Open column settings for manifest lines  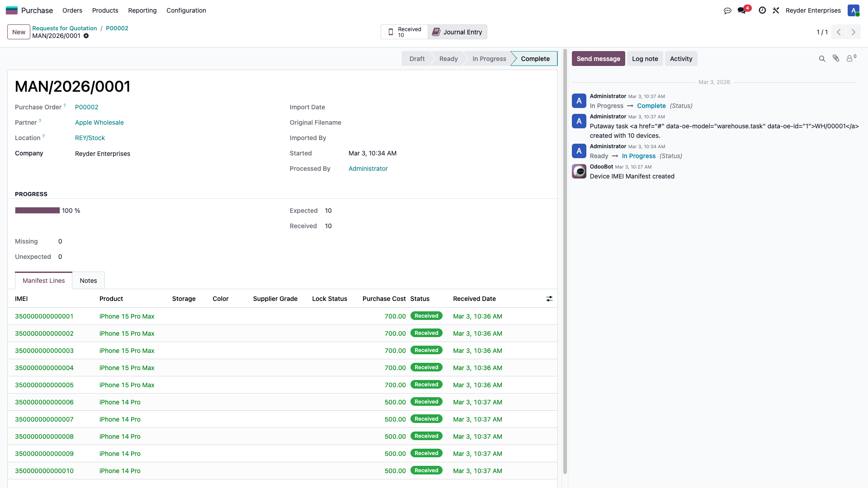click(549, 299)
